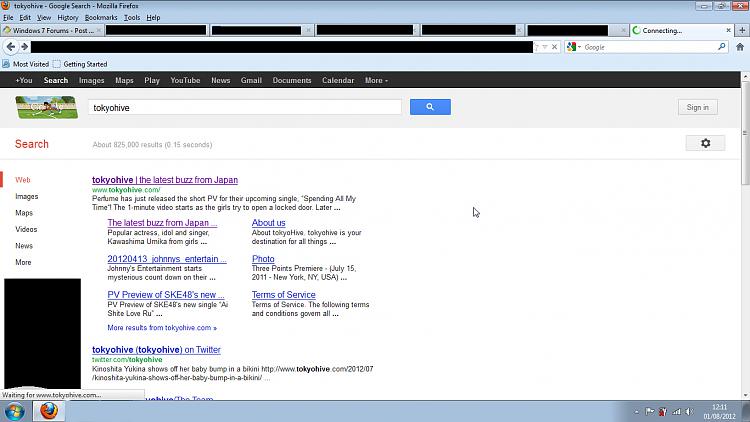Expand More in left sidebar

coord(23,262)
